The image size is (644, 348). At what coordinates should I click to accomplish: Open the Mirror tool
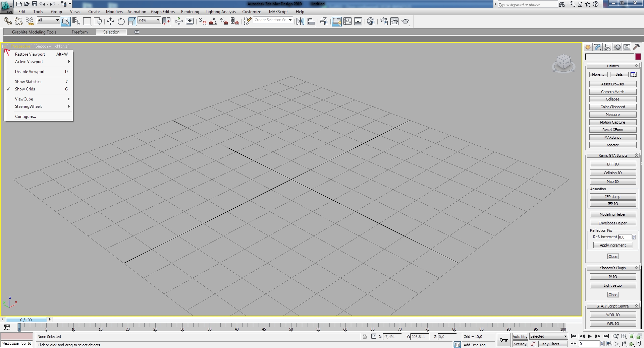click(300, 21)
